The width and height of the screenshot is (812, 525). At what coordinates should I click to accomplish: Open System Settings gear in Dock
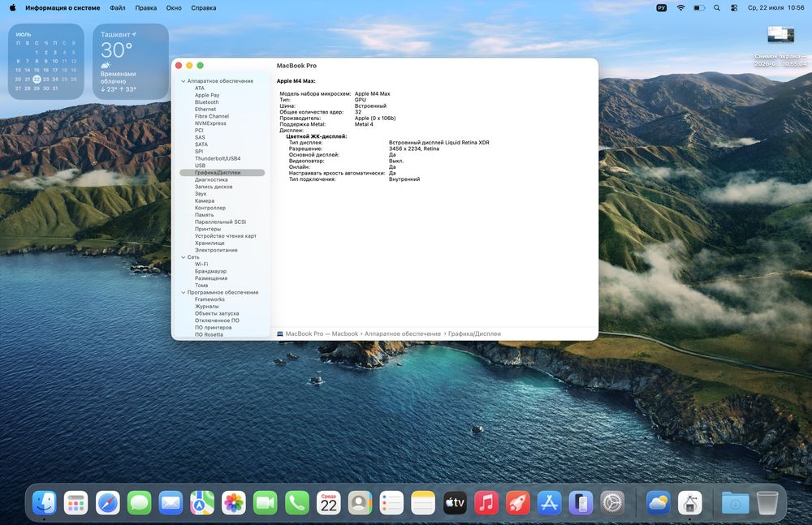point(612,503)
